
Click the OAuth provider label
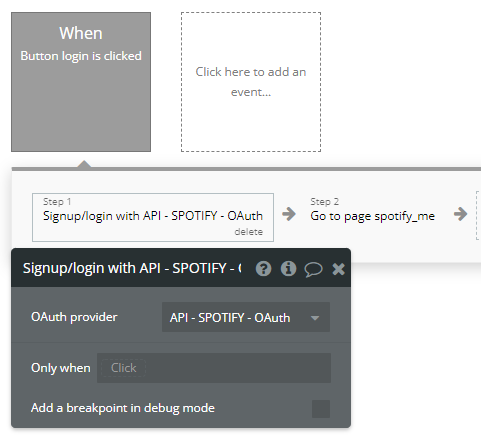coord(74,317)
